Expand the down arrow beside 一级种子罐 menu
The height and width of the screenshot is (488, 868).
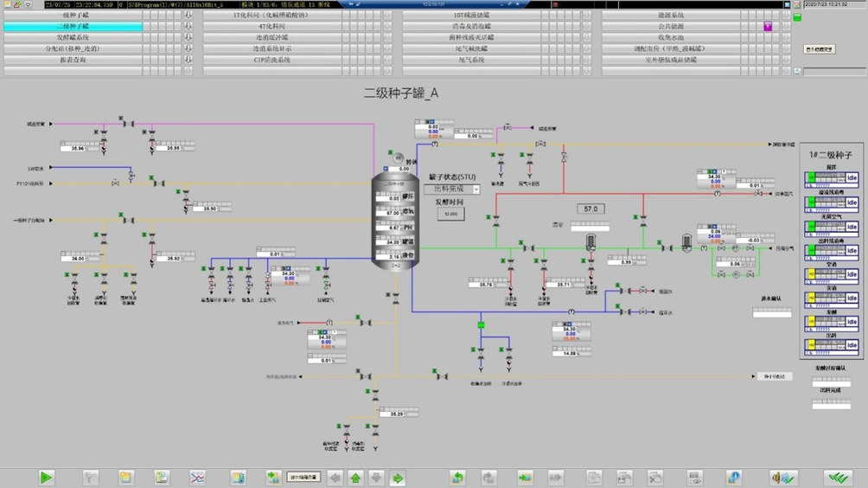pyautogui.click(x=188, y=16)
